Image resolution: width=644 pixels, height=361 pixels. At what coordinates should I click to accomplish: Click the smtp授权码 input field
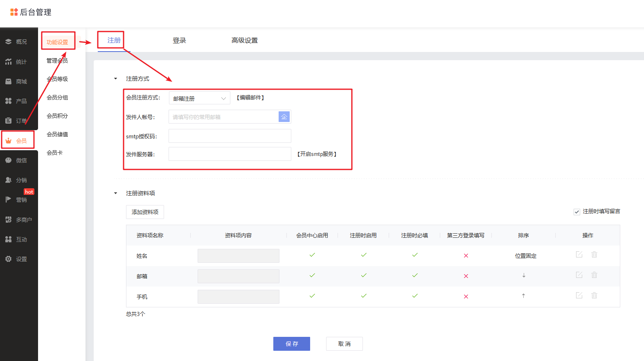pos(230,136)
